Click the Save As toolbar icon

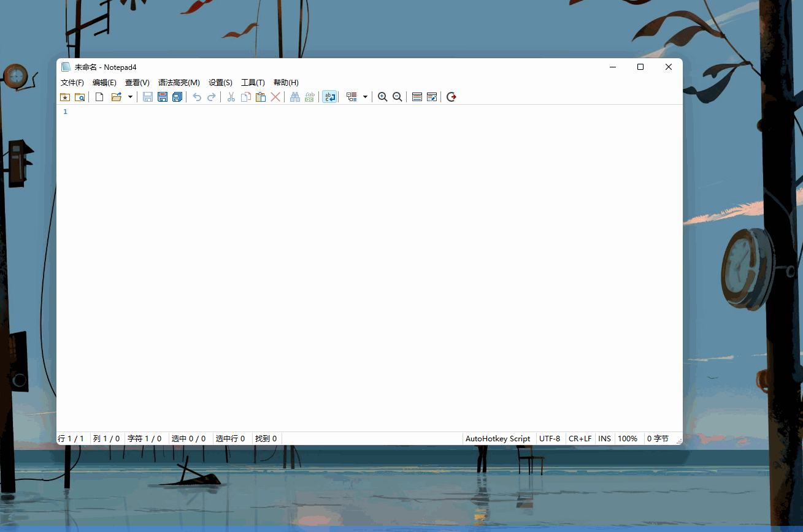click(x=162, y=97)
